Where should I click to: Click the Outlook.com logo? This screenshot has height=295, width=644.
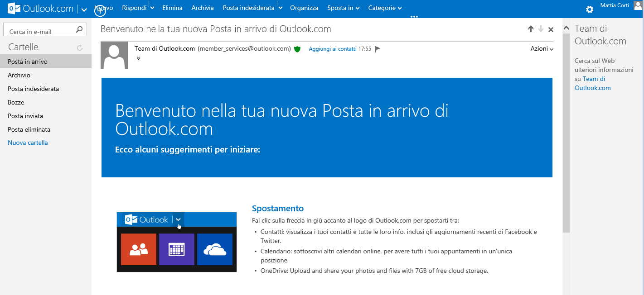[x=41, y=8]
